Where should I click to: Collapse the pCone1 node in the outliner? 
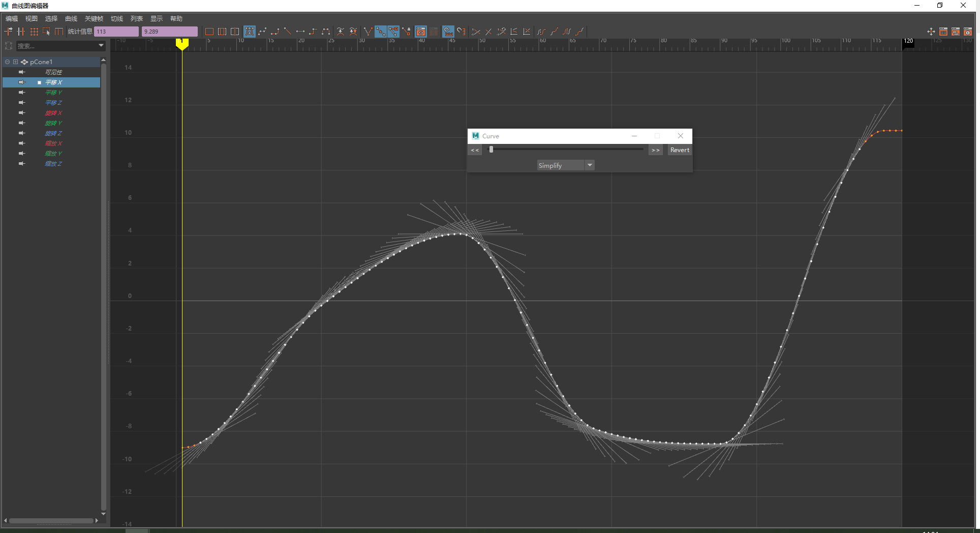pos(7,62)
